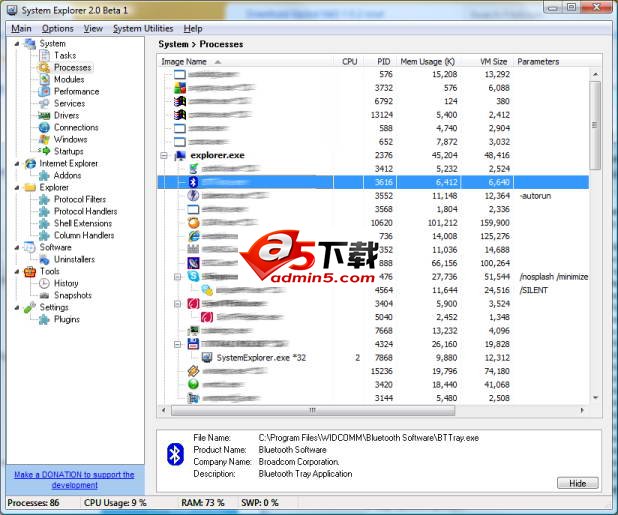This screenshot has height=515, width=618.
Task: Sort by CPU column header
Action: click(348, 61)
